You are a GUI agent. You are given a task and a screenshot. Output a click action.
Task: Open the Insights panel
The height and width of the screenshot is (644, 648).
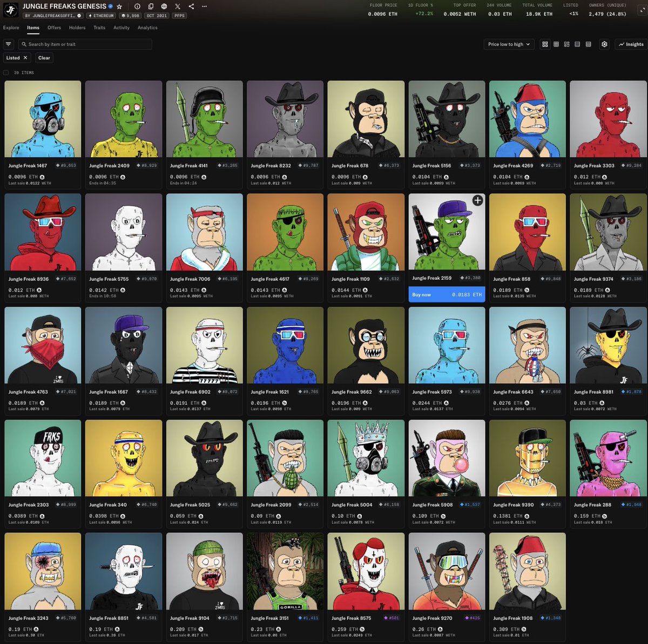coord(631,44)
